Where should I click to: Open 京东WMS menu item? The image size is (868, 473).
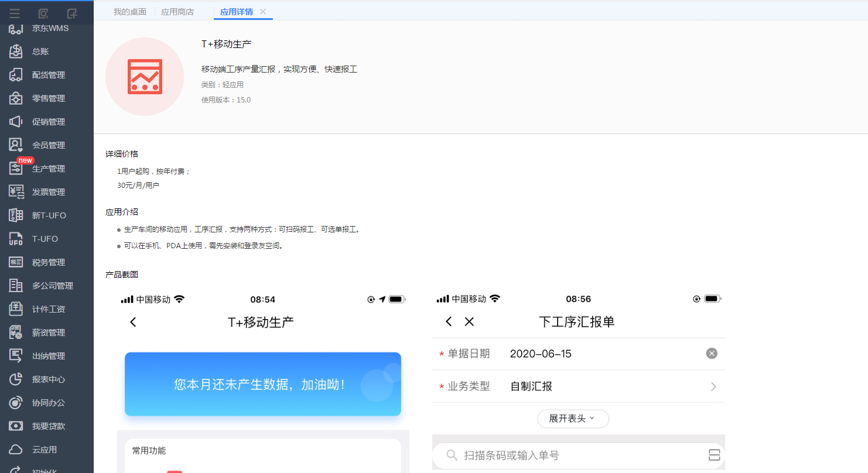click(x=50, y=29)
